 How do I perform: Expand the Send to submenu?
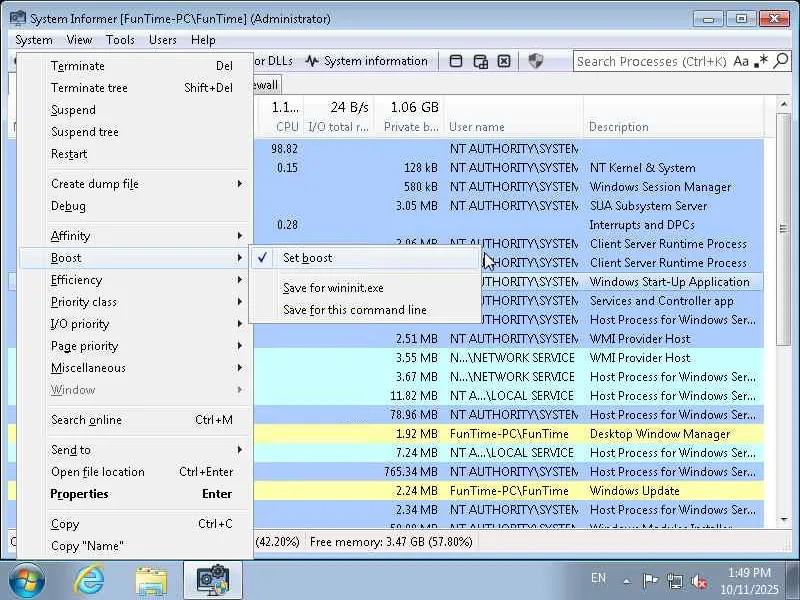click(x=135, y=449)
